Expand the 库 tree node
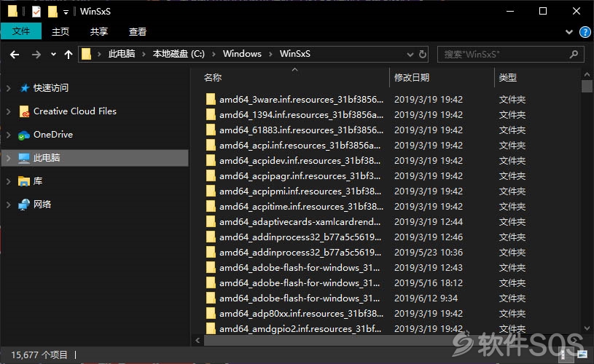Screen dimensions: 594x364 pos(8,181)
